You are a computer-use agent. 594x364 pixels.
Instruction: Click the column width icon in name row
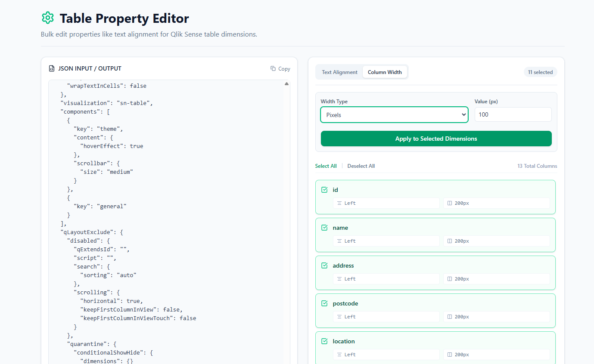[x=450, y=241]
